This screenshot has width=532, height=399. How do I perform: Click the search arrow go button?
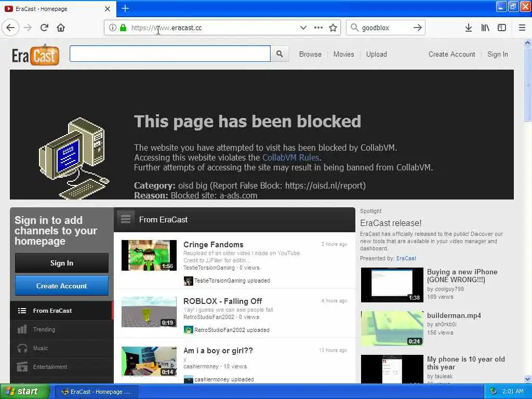(x=418, y=28)
